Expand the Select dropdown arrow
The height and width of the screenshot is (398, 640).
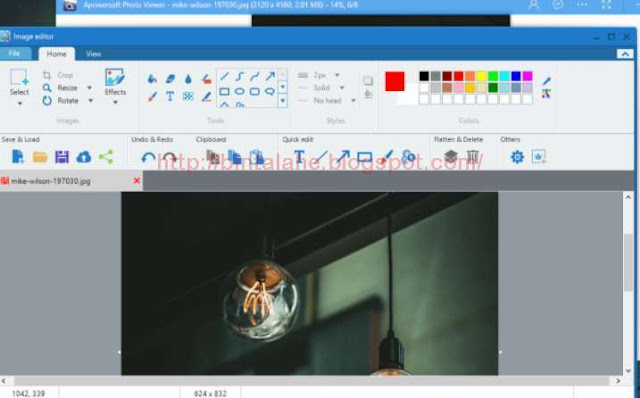click(x=20, y=104)
